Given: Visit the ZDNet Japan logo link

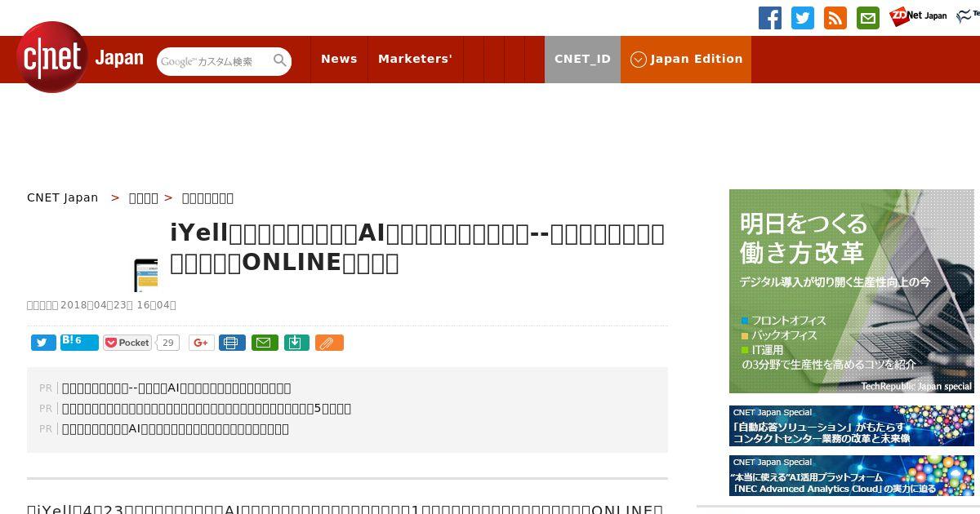Looking at the screenshot, I should (918, 16).
